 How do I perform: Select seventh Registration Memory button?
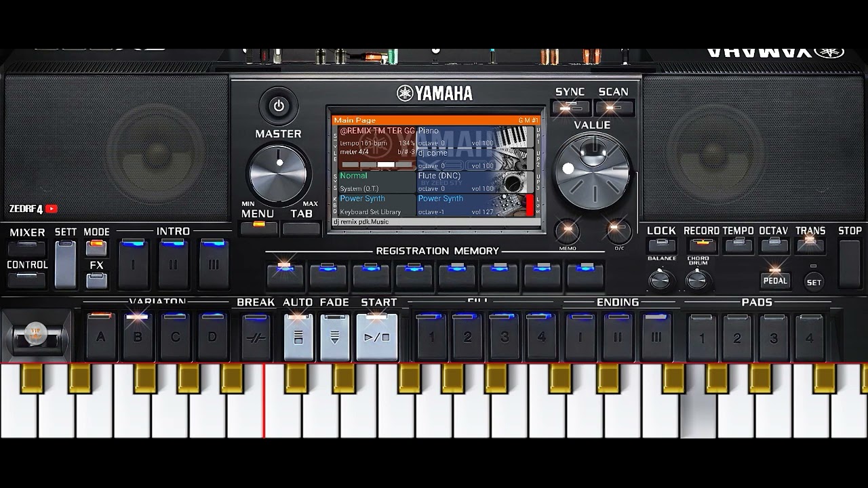click(542, 276)
